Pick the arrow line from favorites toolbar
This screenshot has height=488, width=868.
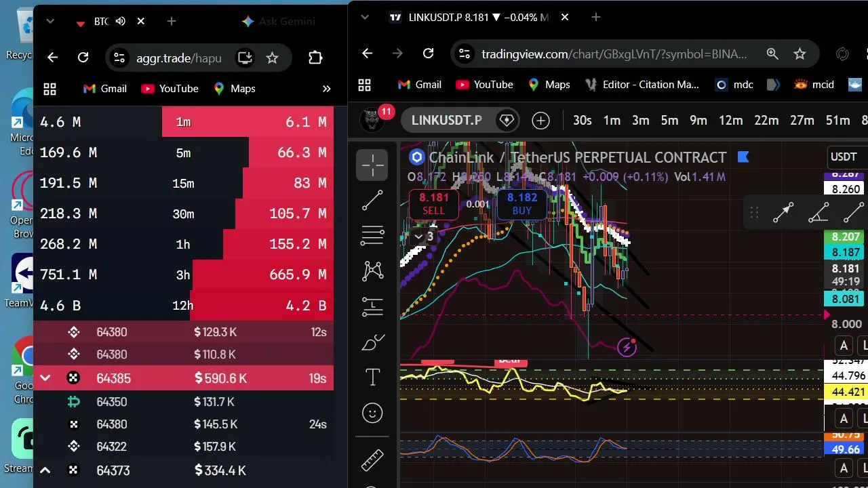(783, 213)
